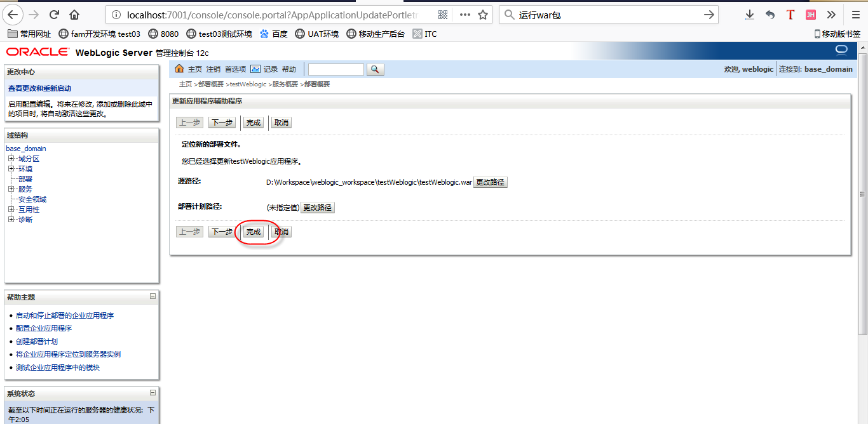This screenshot has height=424, width=868.
Task: Show more toolbar items with chevron
Action: [x=831, y=15]
